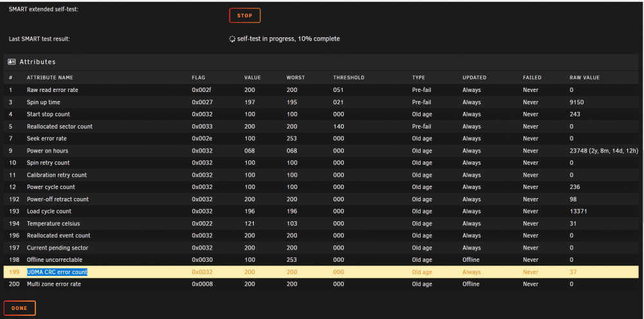Click flag 0x0022 in Temperature row
This screenshot has width=644, height=319.
coord(202,223)
